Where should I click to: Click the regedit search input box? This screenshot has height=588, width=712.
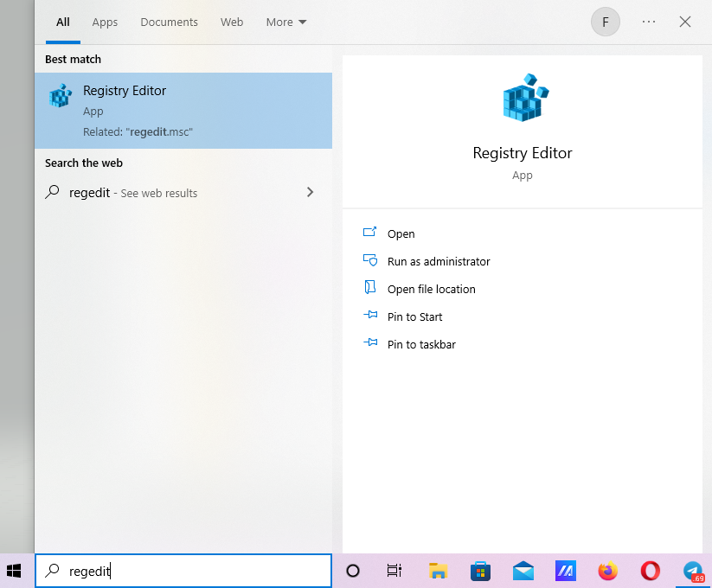coord(190,571)
